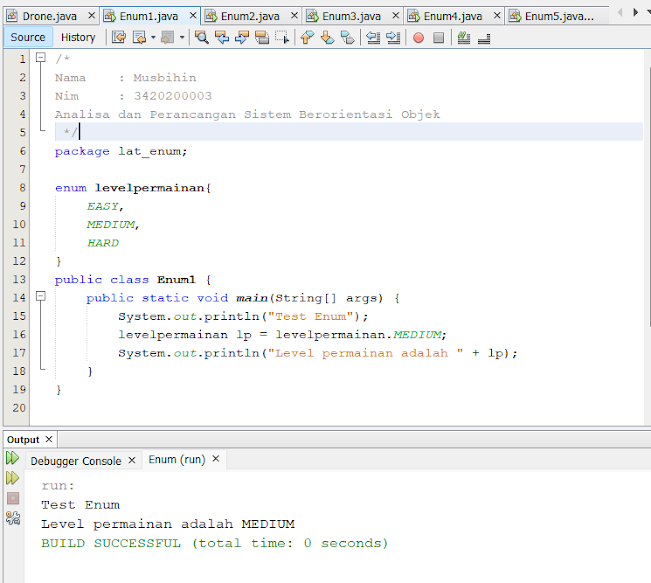Close the Enum3.java tab
The image size is (651, 583).
(x=396, y=16)
